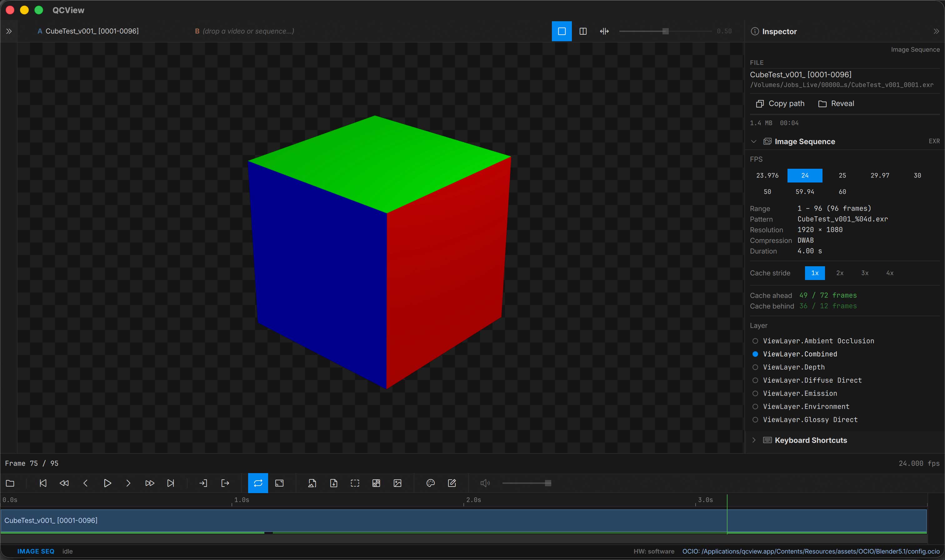945x560 pixels.
Task: Set FPS to 25
Action: pyautogui.click(x=842, y=176)
